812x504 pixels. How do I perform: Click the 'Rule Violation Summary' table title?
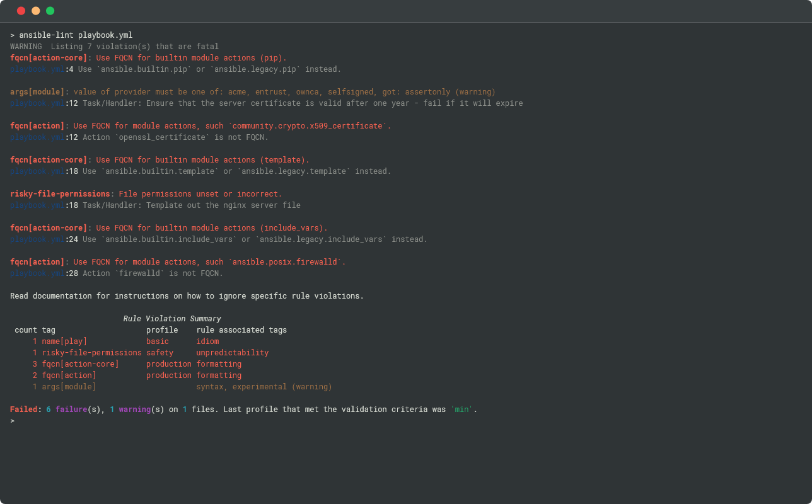point(171,319)
